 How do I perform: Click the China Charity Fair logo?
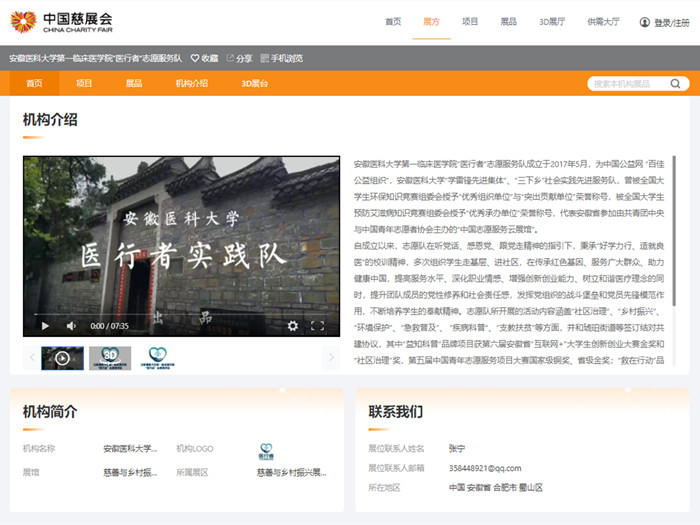point(62,21)
